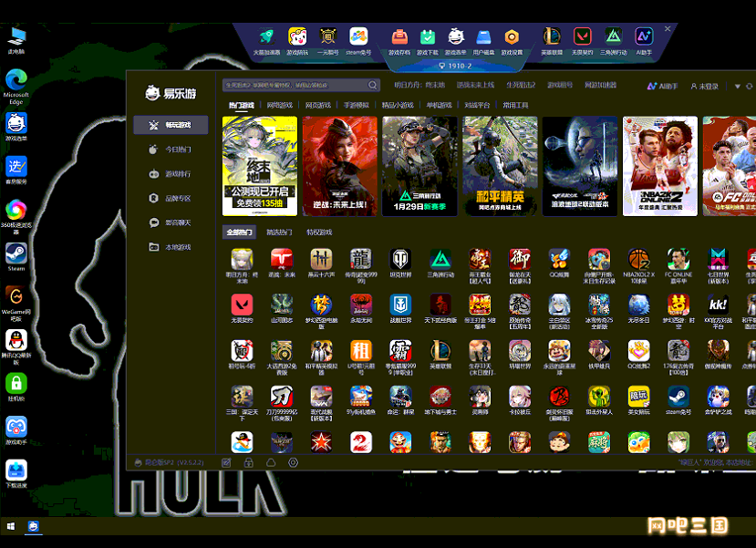Open 英雄联盟 icon in the game grid
Image resolution: width=756 pixels, height=548 pixels.
(440, 350)
